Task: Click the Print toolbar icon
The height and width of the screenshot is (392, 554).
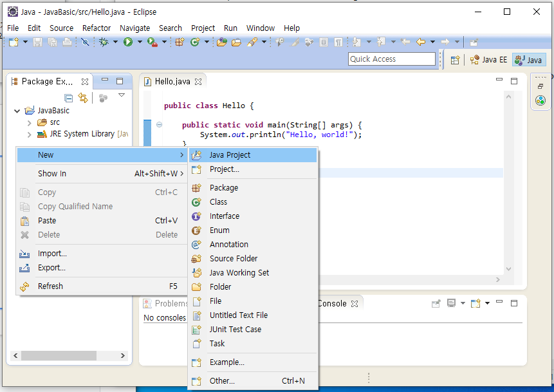Action: (x=67, y=42)
